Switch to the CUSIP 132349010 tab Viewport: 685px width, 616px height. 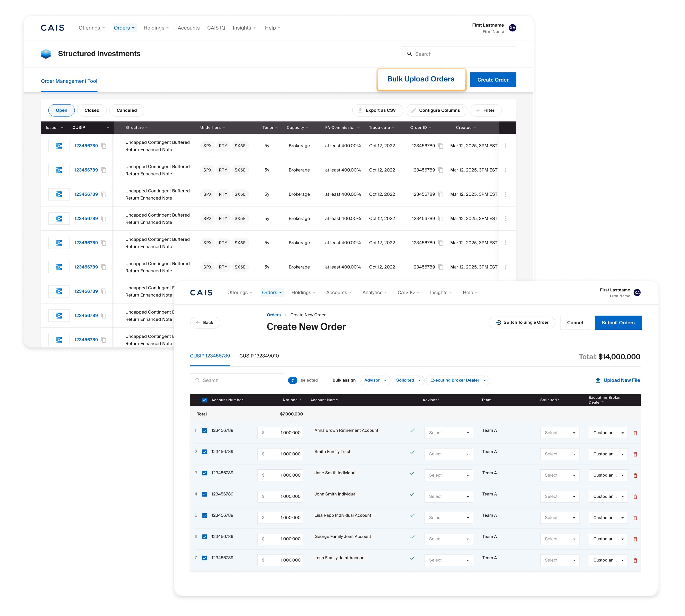(259, 356)
